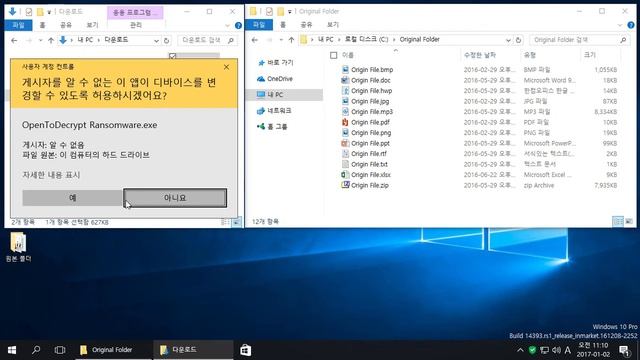Select Origin File.jpg icon
640x360 pixels.
coord(345,101)
